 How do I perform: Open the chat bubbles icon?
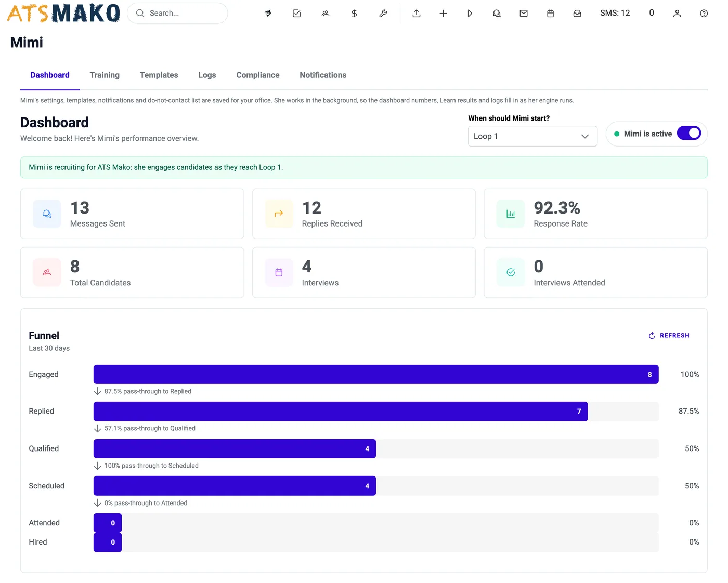pos(497,14)
